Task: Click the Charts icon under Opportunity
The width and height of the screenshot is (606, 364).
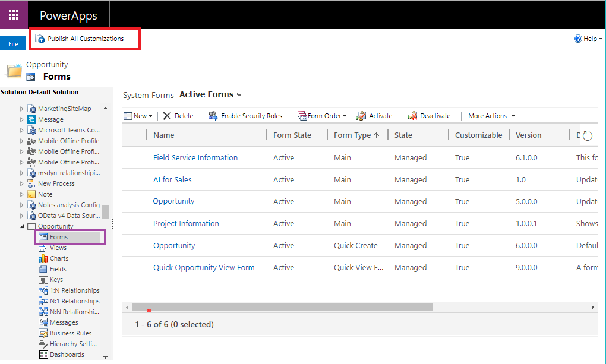Action: 43,258
